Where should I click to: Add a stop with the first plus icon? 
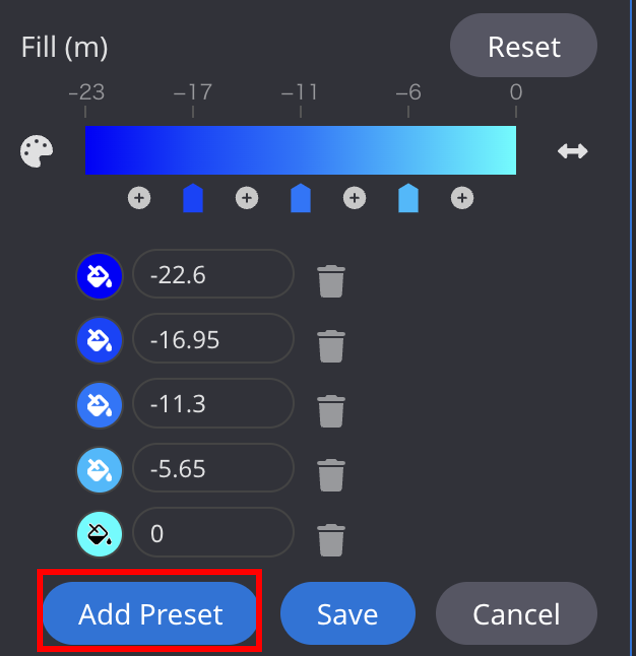[x=139, y=198]
